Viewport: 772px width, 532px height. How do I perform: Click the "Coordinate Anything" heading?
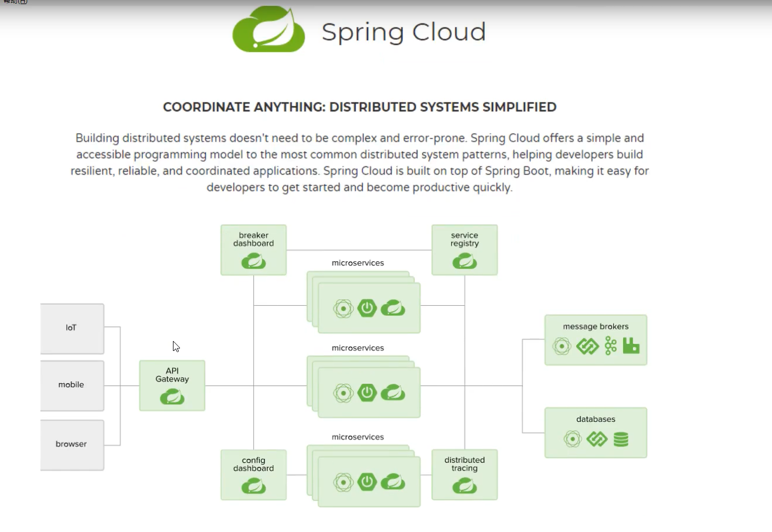[359, 107]
